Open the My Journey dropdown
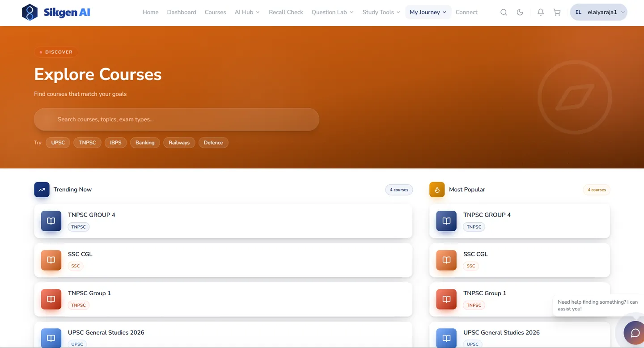The height and width of the screenshot is (348, 644). coord(428,13)
